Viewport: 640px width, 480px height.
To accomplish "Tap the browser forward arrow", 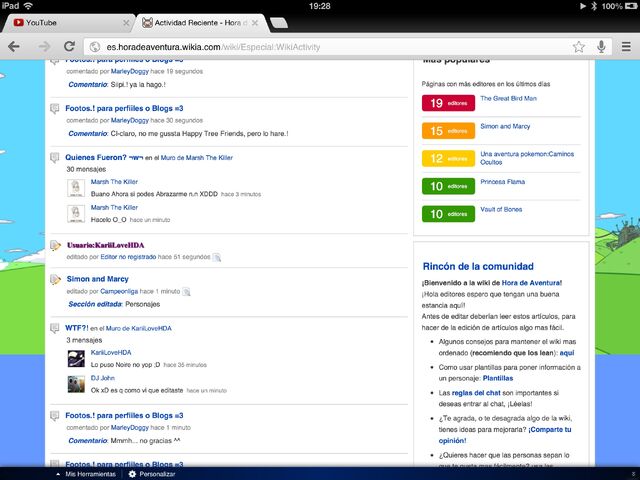I will click(44, 47).
